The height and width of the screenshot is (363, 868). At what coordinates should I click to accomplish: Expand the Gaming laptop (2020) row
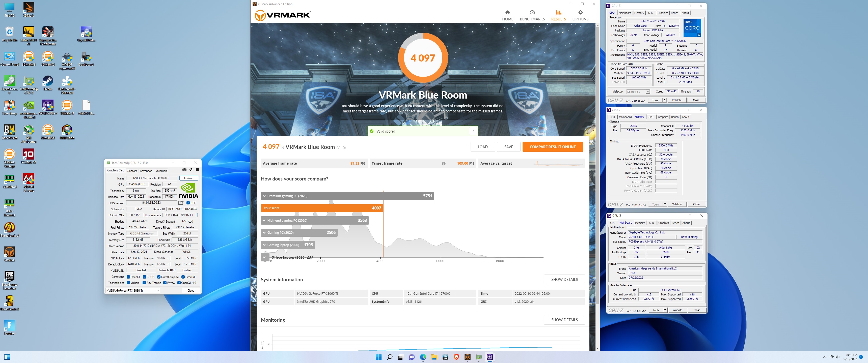click(x=288, y=245)
